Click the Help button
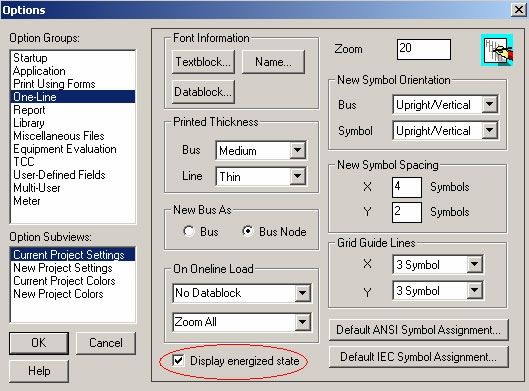 39,371
